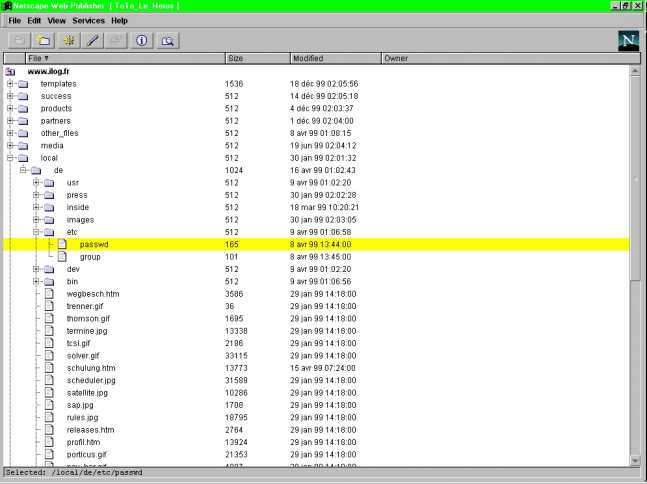Collapse the etc folder node

pos(36,232)
